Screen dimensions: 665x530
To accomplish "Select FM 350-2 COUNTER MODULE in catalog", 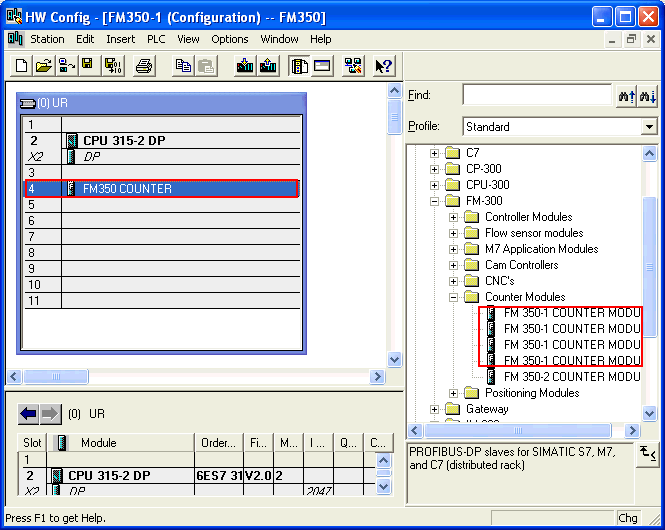I will (570, 377).
